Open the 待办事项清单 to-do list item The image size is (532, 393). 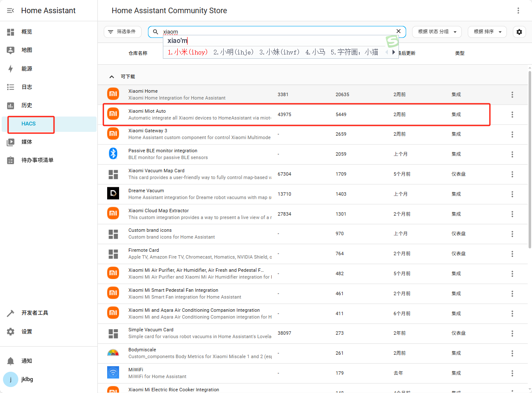coord(49,160)
